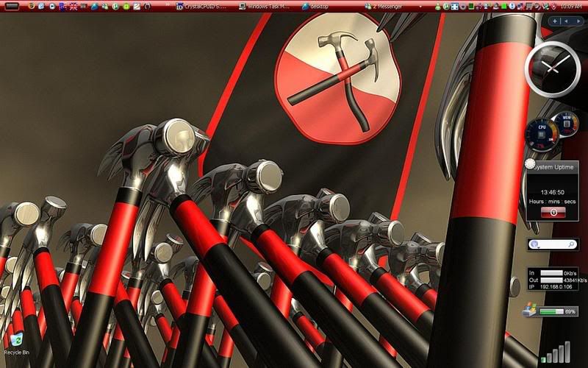Image resolution: width=588 pixels, height=368 pixels.
Task: Click the IP address 192.168.0.106
Action: click(556, 287)
